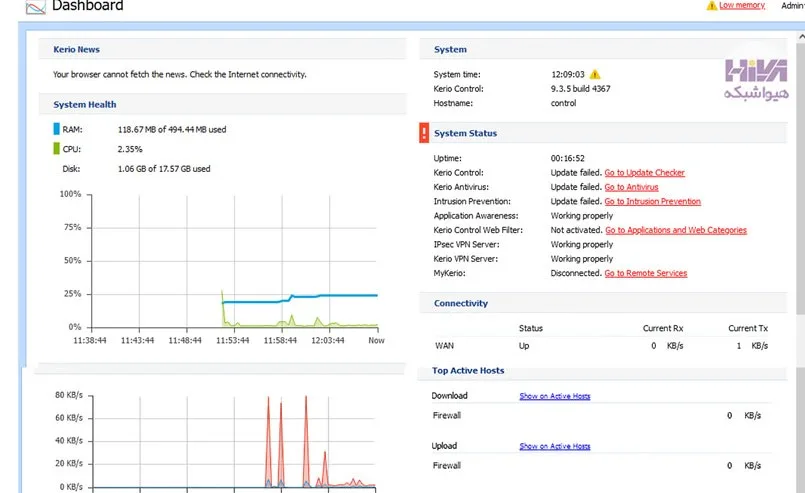
Task: Open Go to Remote Services link
Action: pos(645,273)
